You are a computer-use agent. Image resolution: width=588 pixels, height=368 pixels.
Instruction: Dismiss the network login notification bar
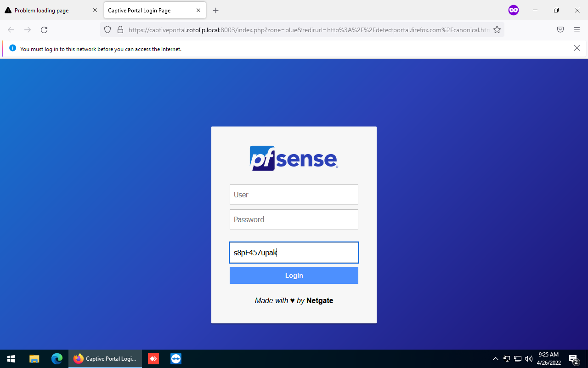pyautogui.click(x=577, y=47)
